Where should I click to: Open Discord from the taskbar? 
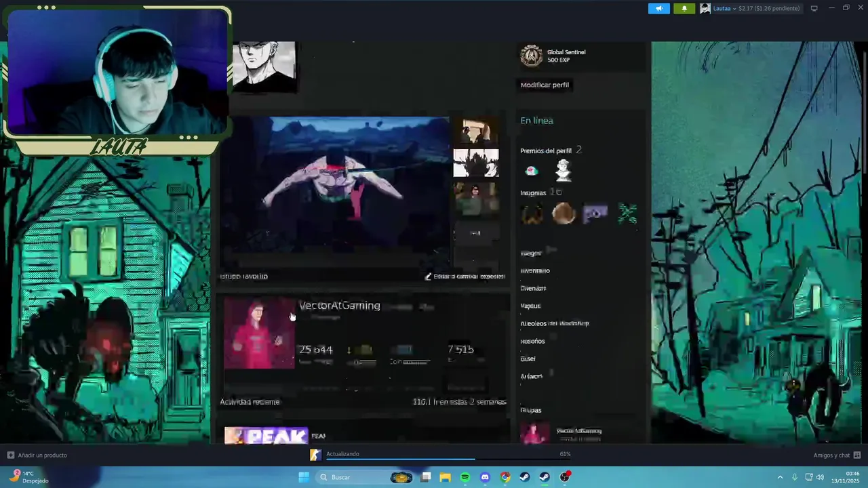click(485, 477)
